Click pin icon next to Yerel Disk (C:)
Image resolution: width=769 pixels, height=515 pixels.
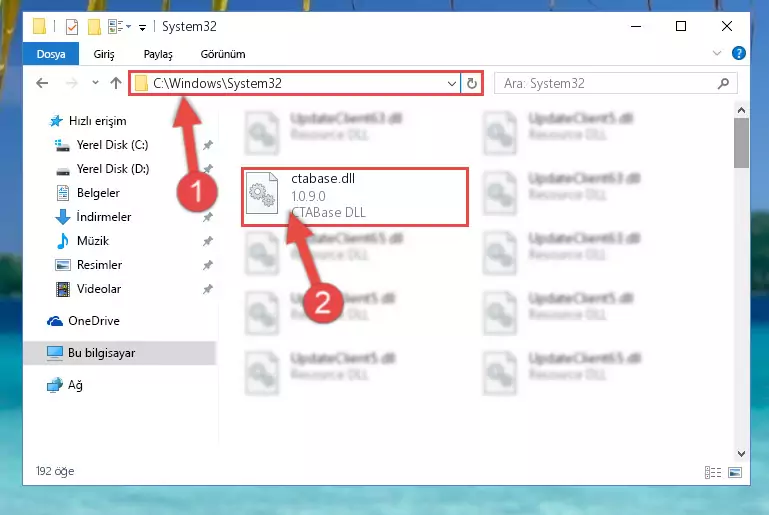208,145
